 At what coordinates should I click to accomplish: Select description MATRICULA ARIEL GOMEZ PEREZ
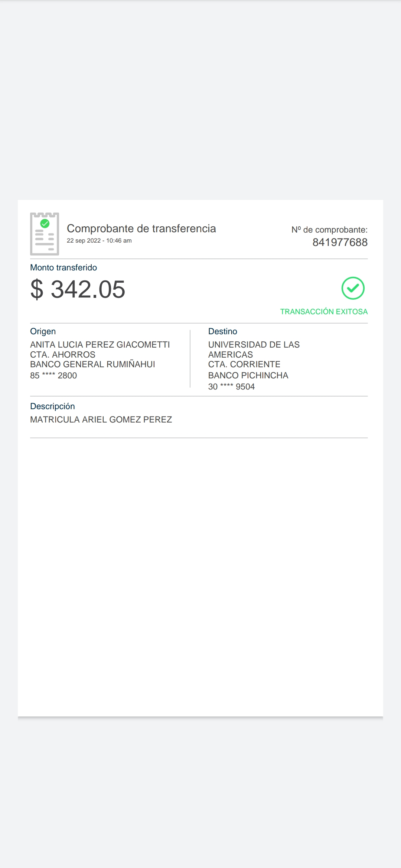pos(101,420)
